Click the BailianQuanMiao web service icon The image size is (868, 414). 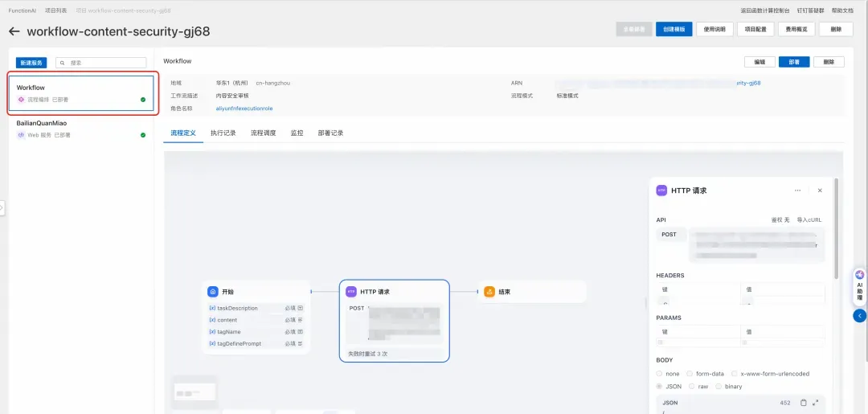click(x=21, y=135)
